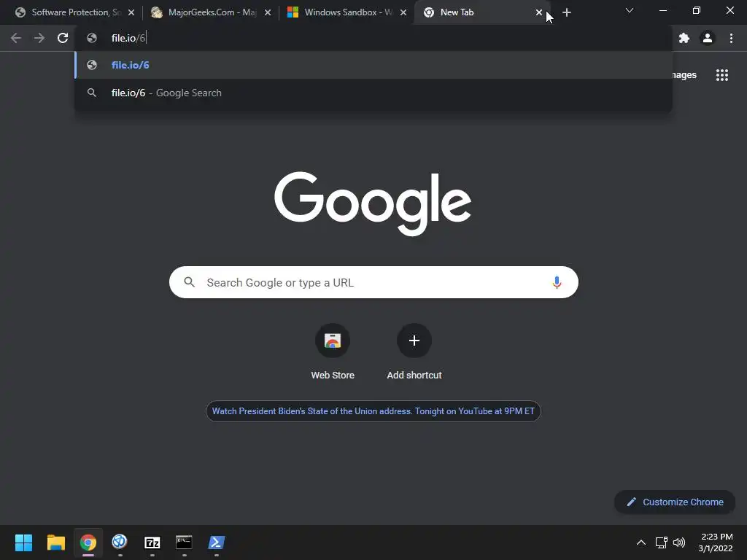The height and width of the screenshot is (560, 747).
Task: Open the Google apps grid
Action: tap(722, 75)
